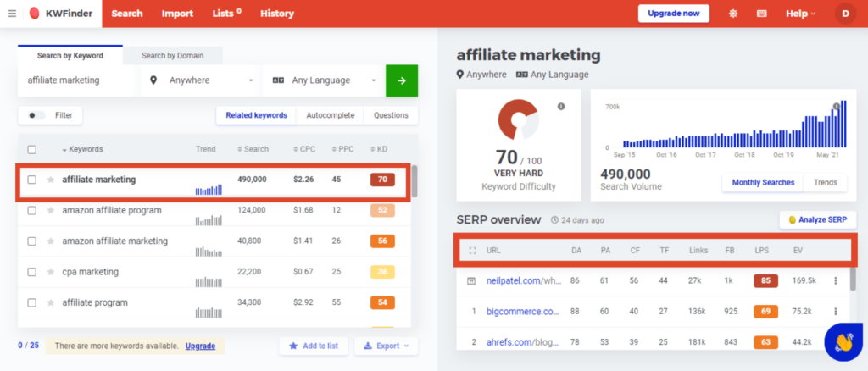Toggle the Filter switch
868x371 pixels.
point(37,115)
